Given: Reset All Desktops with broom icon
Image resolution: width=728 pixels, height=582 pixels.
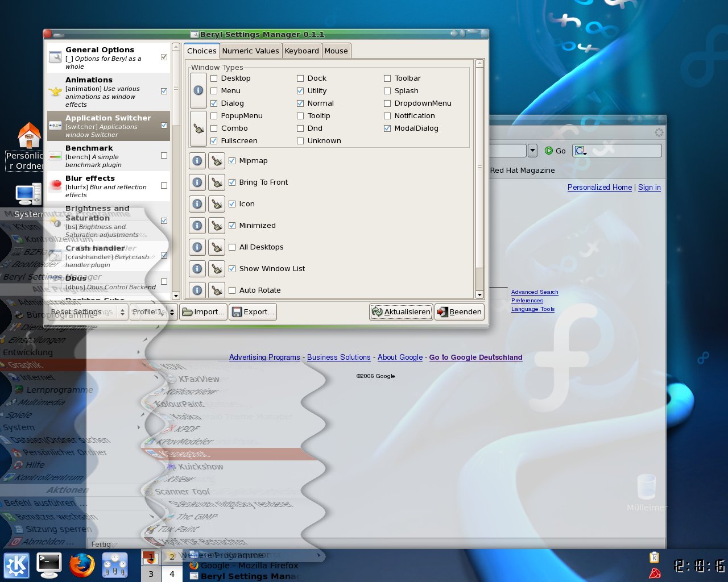Looking at the screenshot, I should tap(217, 247).
